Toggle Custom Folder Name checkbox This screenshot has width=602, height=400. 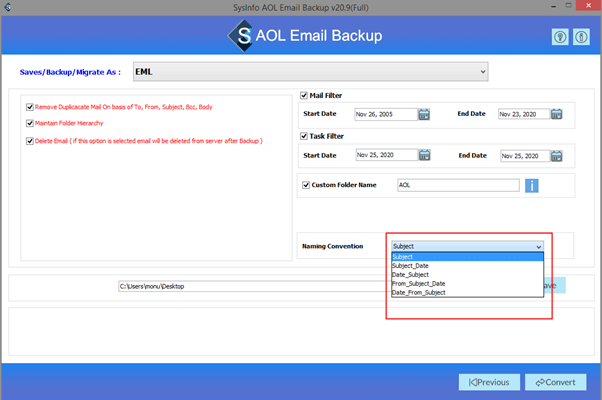click(x=306, y=185)
